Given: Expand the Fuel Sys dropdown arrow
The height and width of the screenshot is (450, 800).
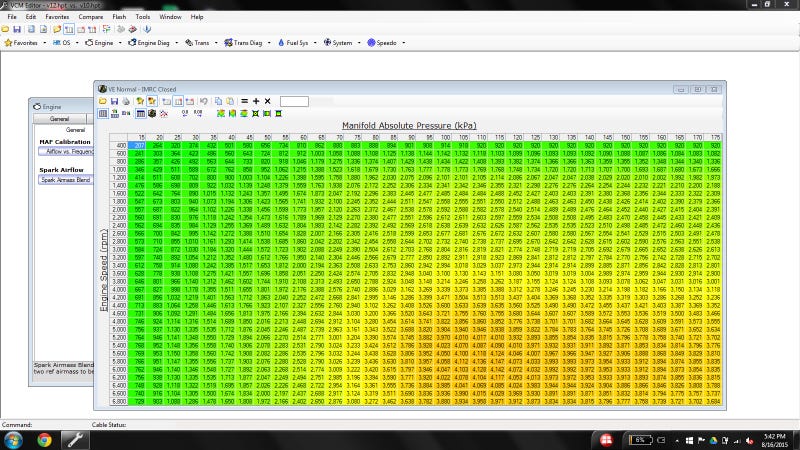Looking at the screenshot, I should click(315, 43).
